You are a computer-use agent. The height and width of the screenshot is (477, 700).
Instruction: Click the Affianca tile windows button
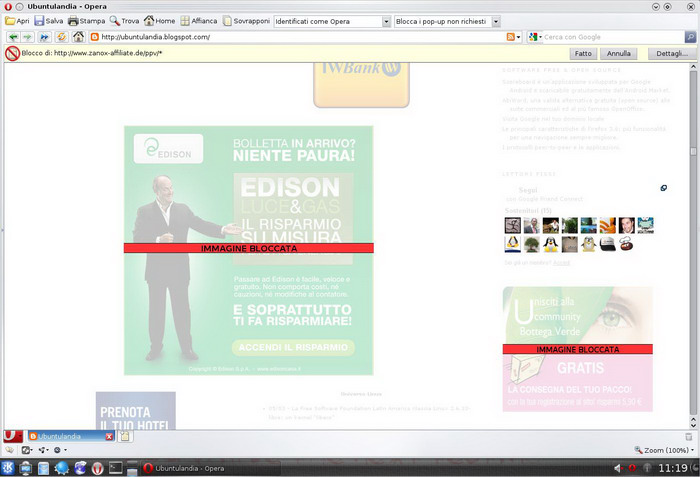tap(197, 21)
